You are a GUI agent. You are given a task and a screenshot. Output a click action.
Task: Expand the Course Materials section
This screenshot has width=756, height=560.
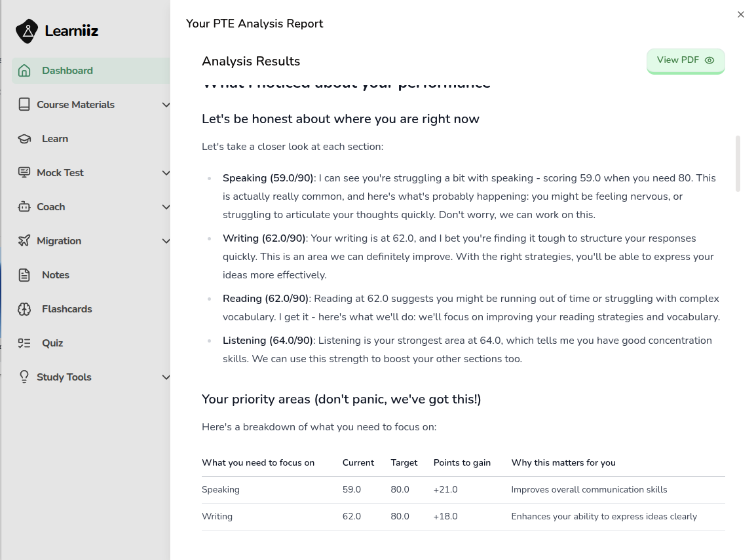coord(166,104)
